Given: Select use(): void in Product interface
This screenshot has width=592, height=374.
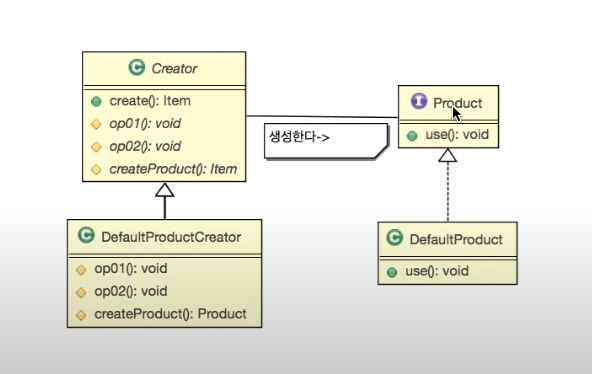Looking at the screenshot, I should point(457,134).
